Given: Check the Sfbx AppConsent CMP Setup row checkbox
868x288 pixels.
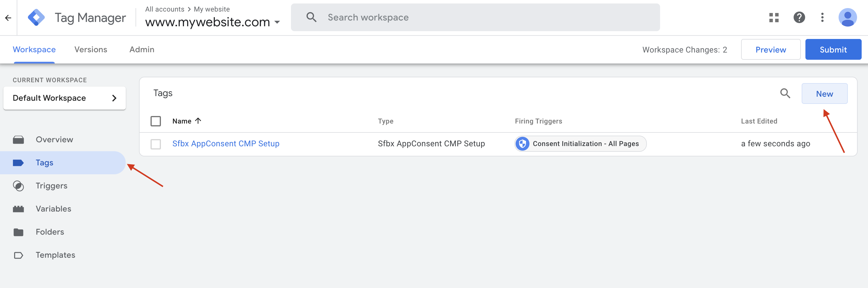Looking at the screenshot, I should tap(156, 144).
